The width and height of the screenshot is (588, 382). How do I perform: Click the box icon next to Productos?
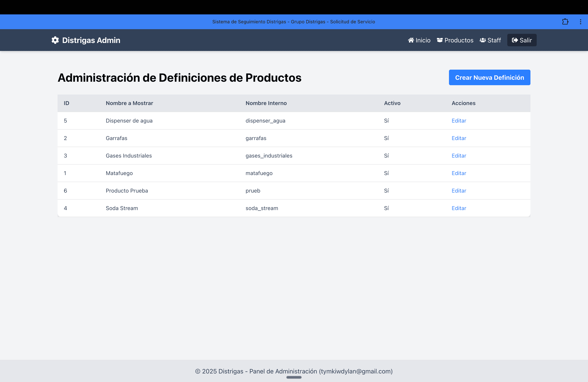pos(440,40)
